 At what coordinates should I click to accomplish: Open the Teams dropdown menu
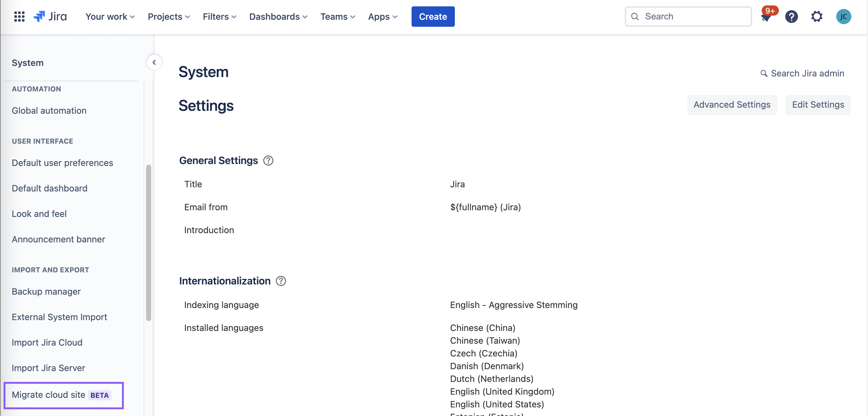tap(337, 17)
